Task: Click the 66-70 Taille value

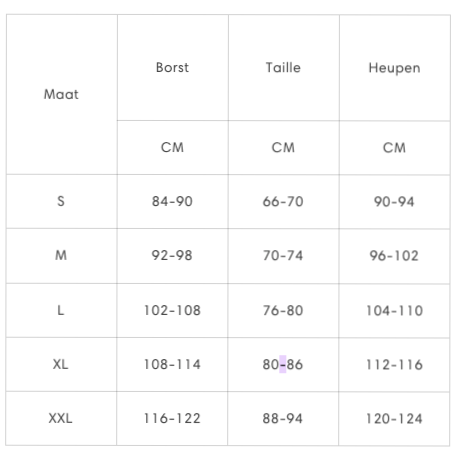Action: (x=283, y=201)
